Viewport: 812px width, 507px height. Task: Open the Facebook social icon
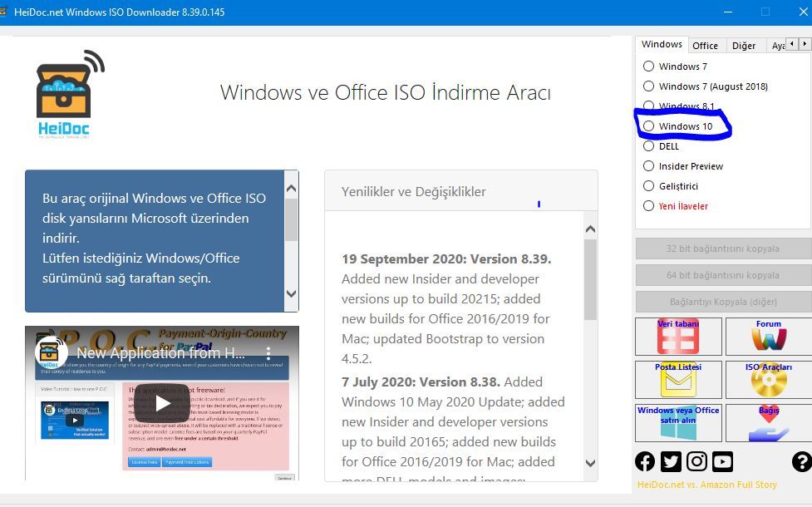tap(645, 461)
